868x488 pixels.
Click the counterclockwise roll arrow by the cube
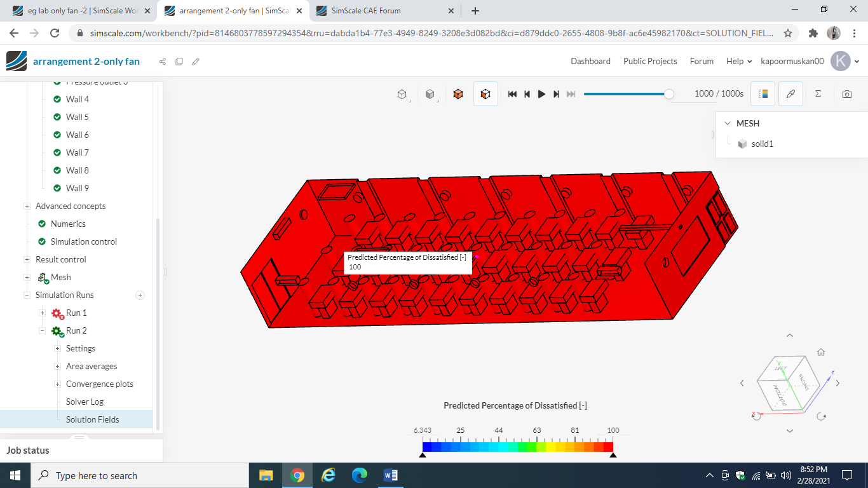pos(757,415)
